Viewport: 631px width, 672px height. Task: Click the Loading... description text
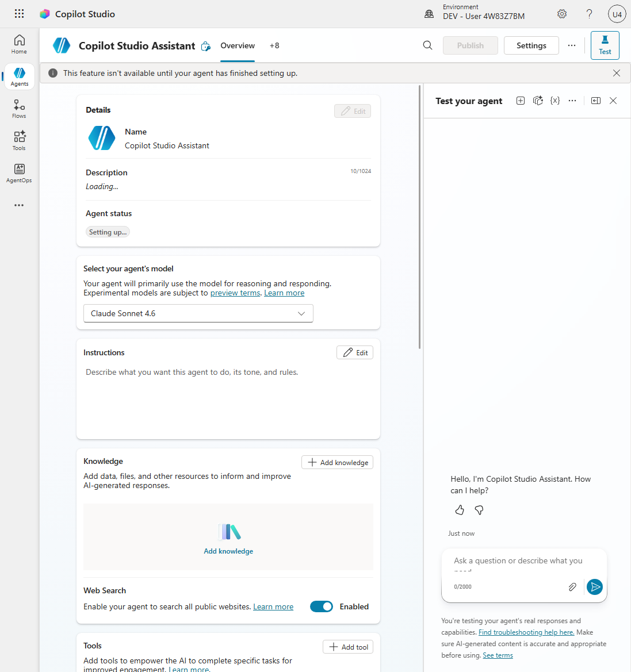[102, 186]
